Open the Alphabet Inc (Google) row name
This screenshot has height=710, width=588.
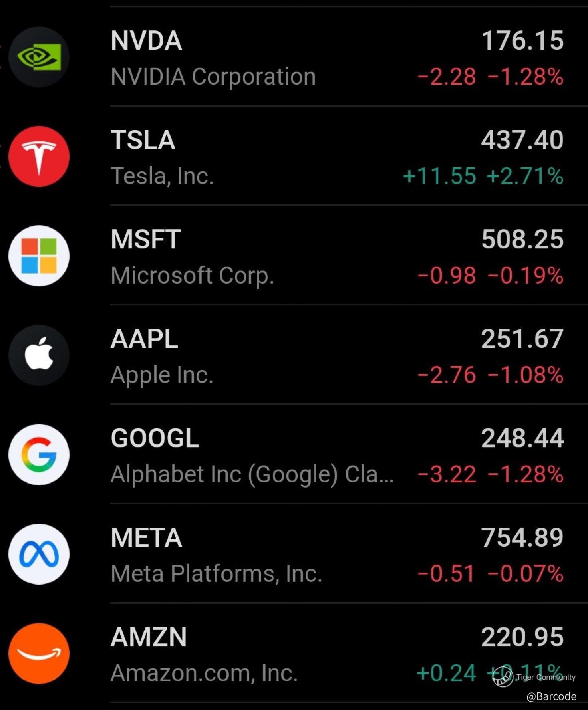(x=252, y=474)
